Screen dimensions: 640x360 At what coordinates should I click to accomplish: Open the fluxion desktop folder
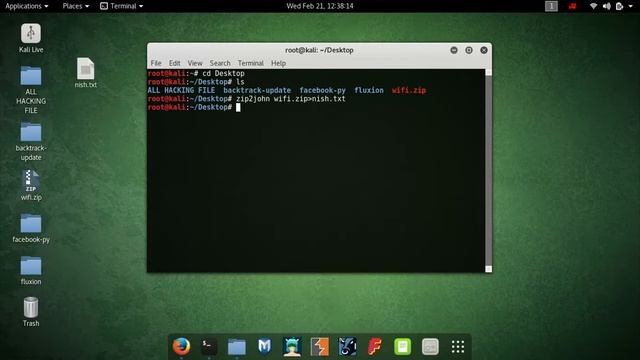31,271
